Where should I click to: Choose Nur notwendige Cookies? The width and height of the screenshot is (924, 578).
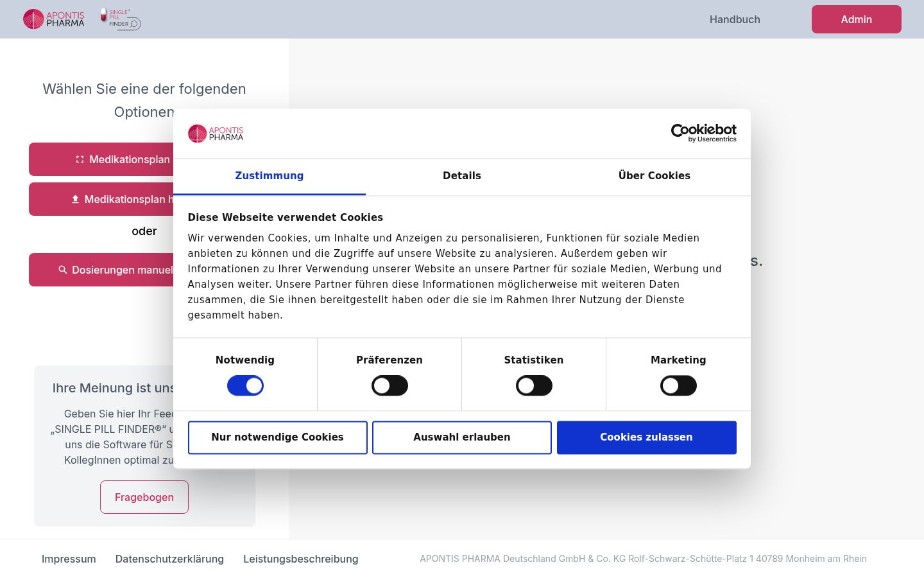278,437
